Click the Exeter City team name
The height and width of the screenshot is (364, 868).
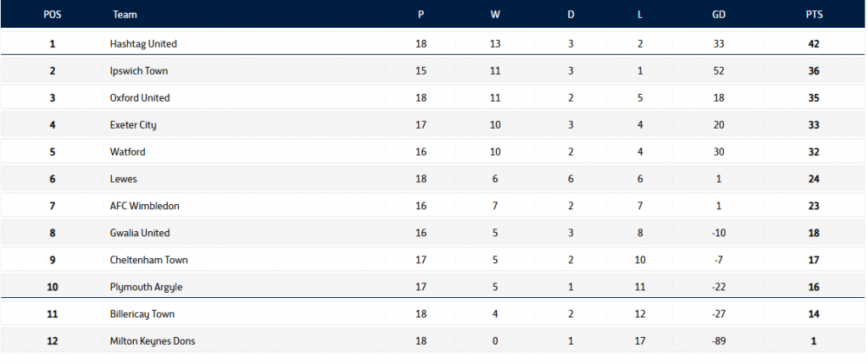[133, 125]
